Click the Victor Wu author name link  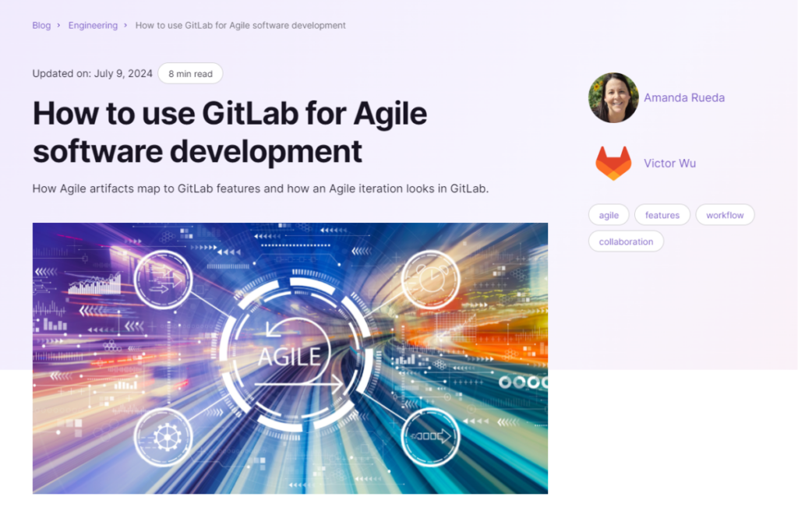(669, 164)
